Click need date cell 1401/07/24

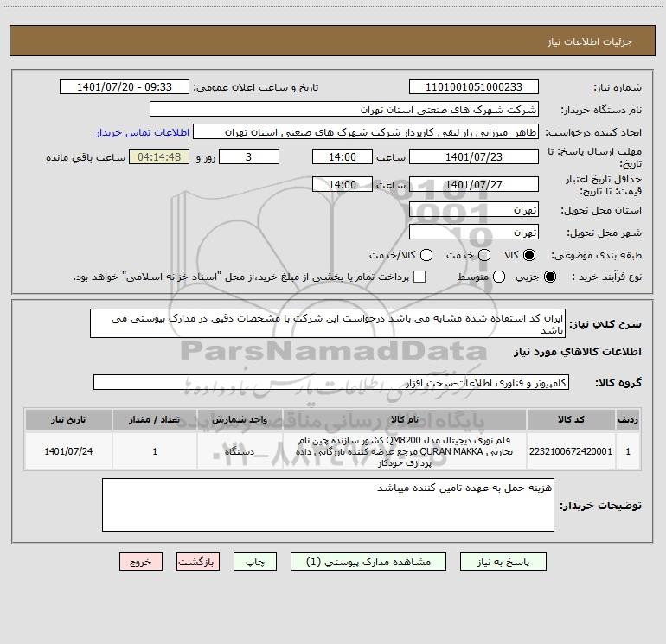[x=68, y=451]
